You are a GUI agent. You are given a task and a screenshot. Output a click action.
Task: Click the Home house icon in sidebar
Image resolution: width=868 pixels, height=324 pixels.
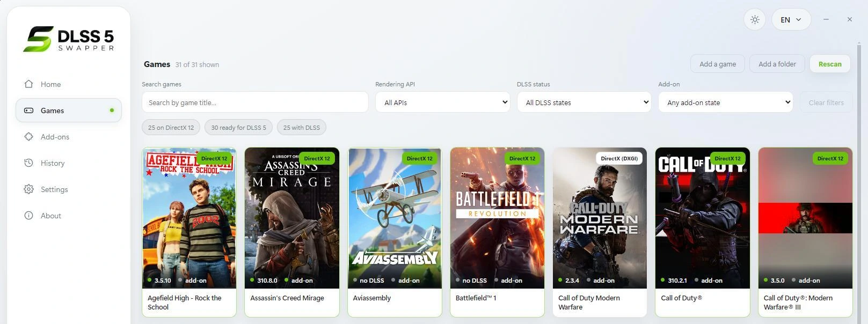[29, 84]
